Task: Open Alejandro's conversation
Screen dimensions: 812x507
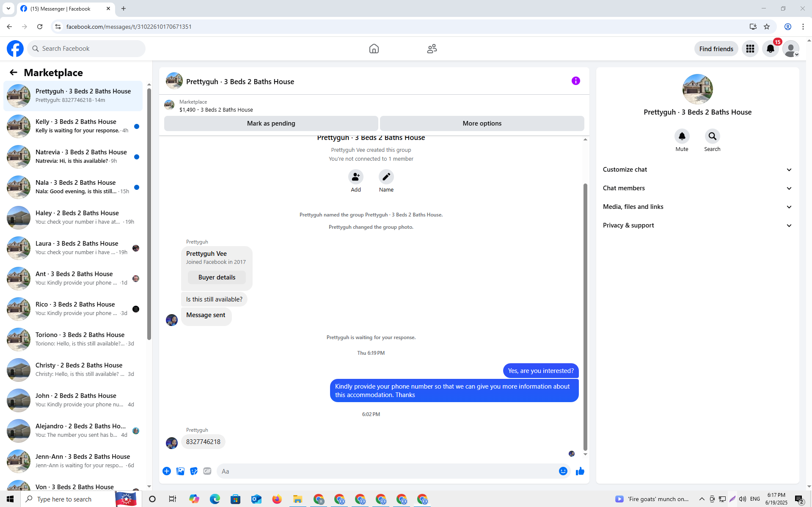Action: pos(73,431)
